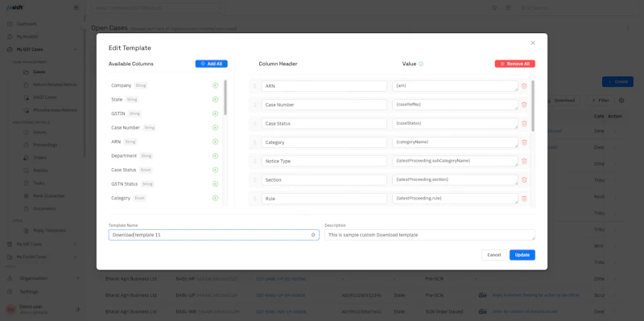Edit the {latestProceeding.rule} value field
This screenshot has width=644, height=321.
455,199
